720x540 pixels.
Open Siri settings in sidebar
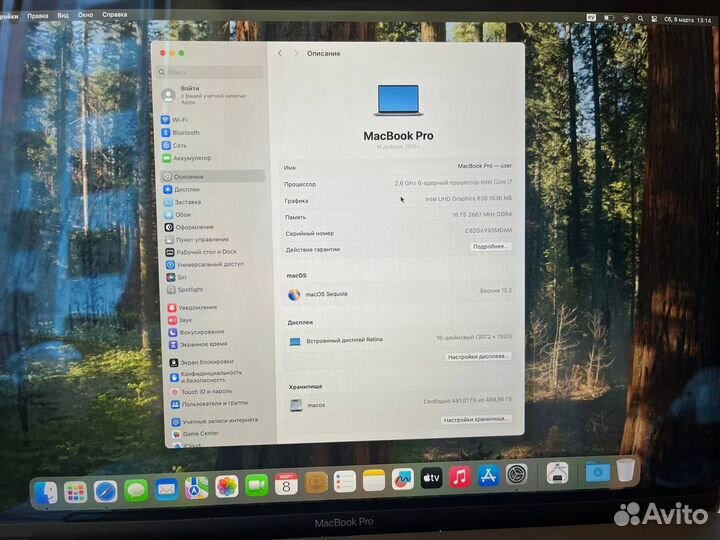point(176,277)
